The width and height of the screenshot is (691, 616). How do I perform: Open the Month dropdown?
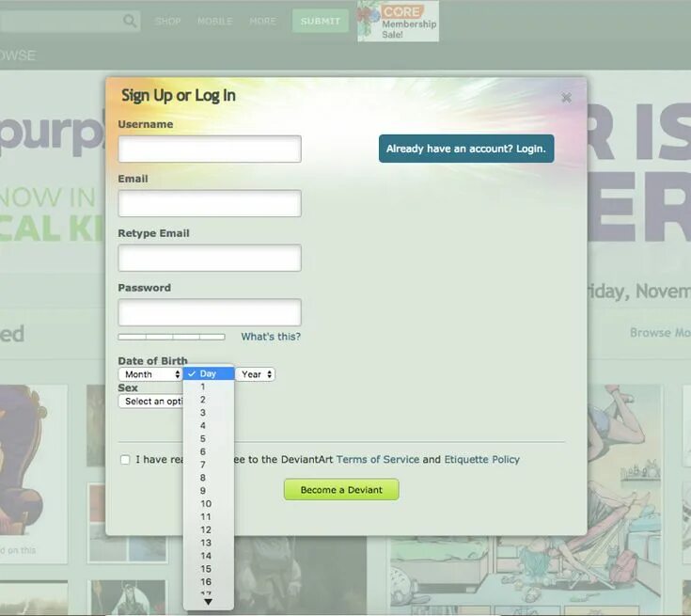click(x=150, y=374)
